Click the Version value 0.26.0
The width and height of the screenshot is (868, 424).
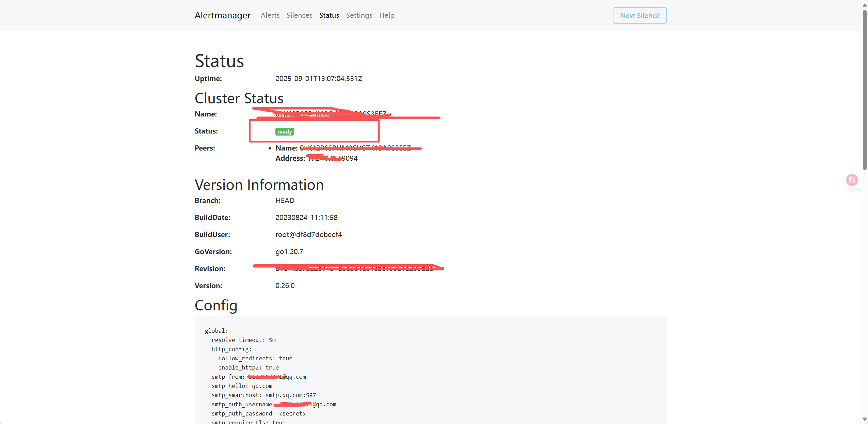pyautogui.click(x=285, y=286)
